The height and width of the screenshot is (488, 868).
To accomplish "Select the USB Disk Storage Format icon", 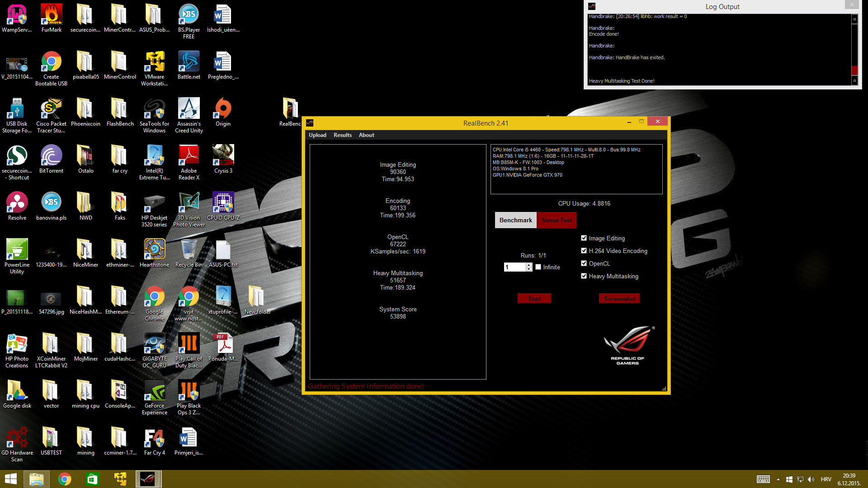I will tap(17, 115).
